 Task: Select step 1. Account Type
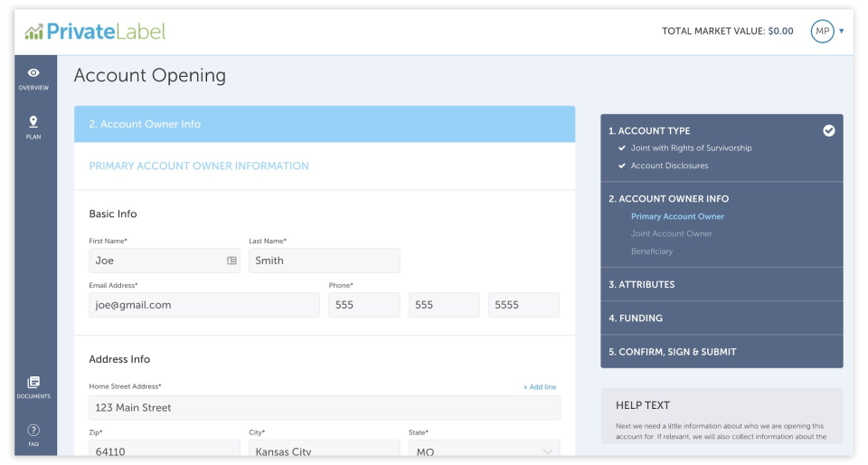click(x=649, y=131)
